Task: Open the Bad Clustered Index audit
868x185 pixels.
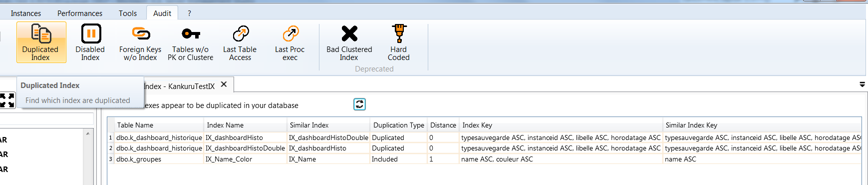Action: pos(349,42)
